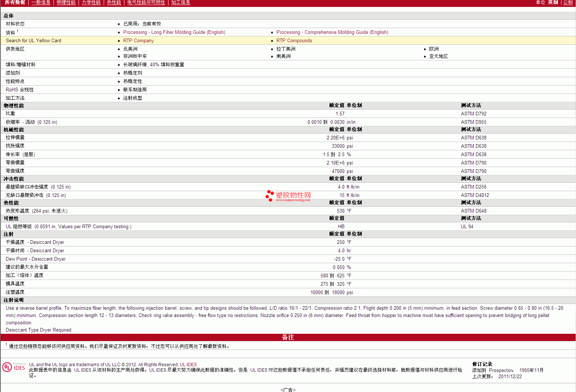The height and width of the screenshot is (392, 576).
Task: Click the Desiccant Type Dryer Required note
Action: click(39, 330)
